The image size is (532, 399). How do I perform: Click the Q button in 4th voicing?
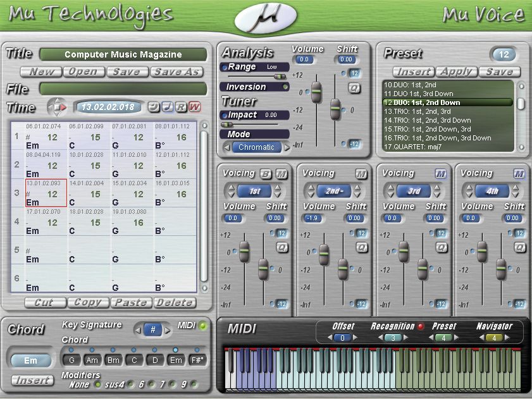tap(520, 248)
